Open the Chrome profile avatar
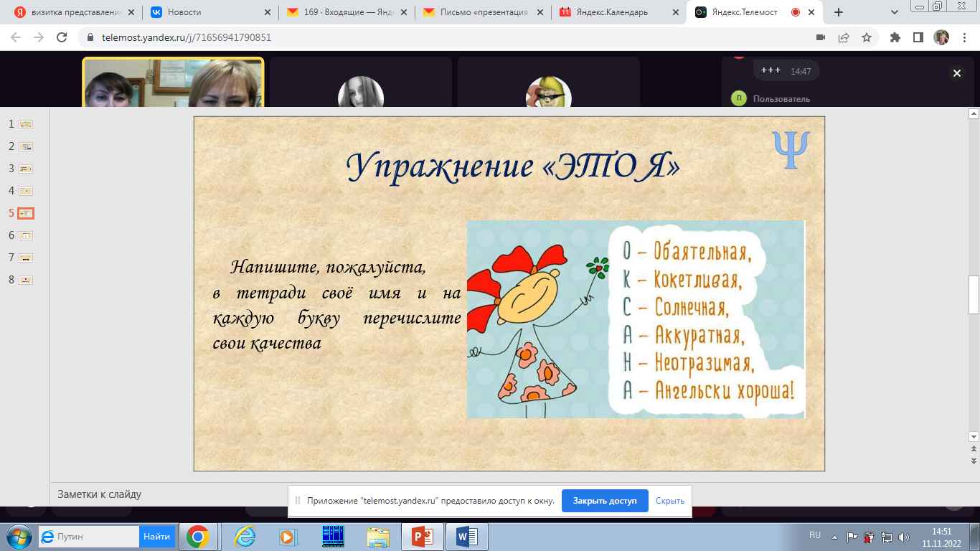Screen dimensions: 980x551 click(x=941, y=37)
